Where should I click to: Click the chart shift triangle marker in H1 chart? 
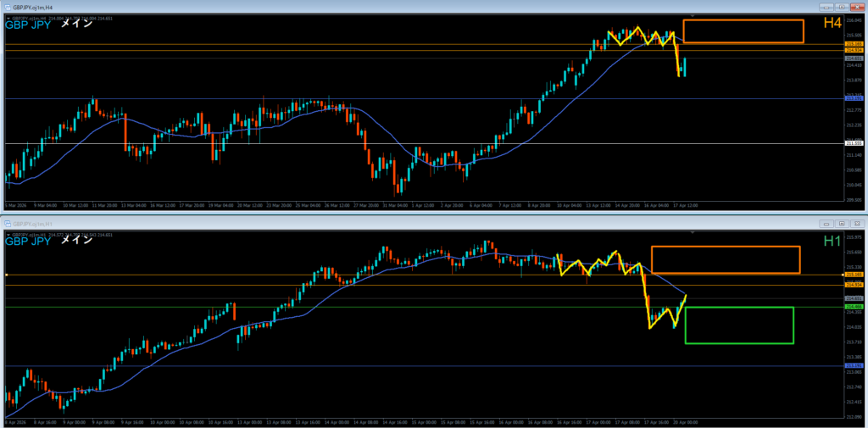click(692, 232)
